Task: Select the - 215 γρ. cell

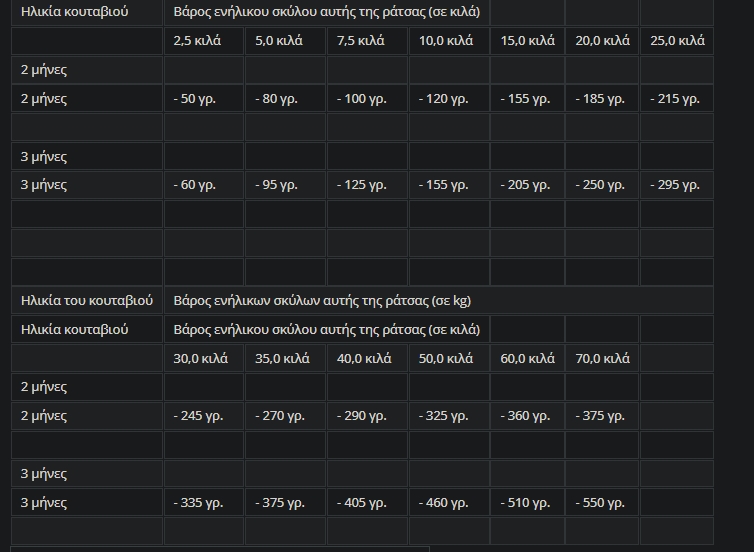Action: [x=677, y=99]
